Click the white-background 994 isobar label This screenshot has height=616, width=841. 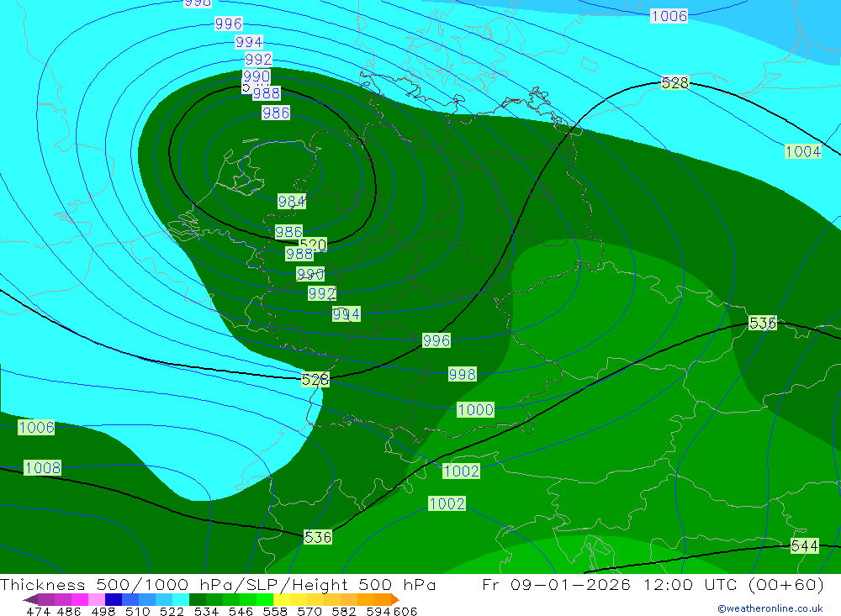pos(249,42)
